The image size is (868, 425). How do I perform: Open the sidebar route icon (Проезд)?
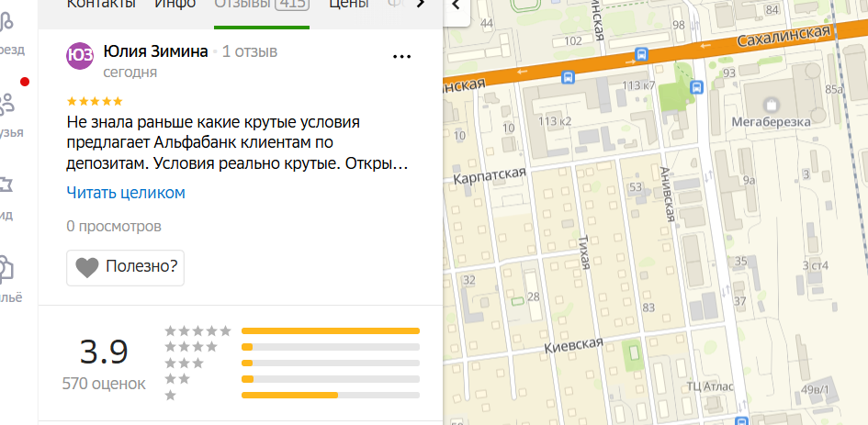[6, 22]
